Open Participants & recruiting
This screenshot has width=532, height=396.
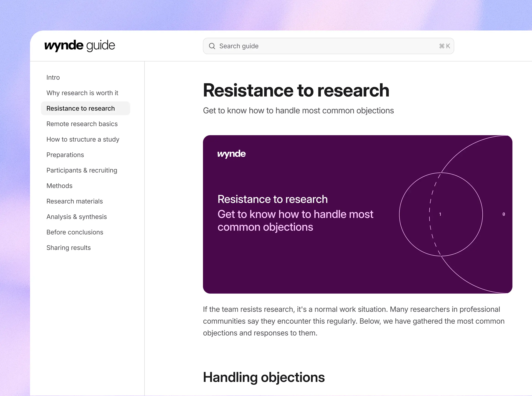[x=82, y=170]
